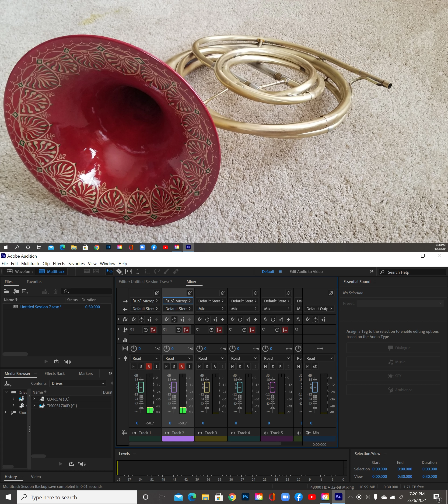
Task: Click Track 4 volume fader handle
Action: pyautogui.click(x=239, y=387)
